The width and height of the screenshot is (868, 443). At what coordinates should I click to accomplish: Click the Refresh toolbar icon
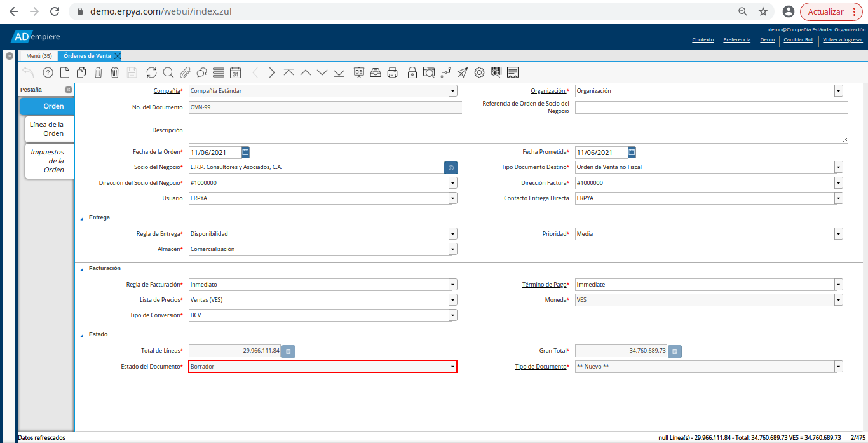[x=151, y=72]
